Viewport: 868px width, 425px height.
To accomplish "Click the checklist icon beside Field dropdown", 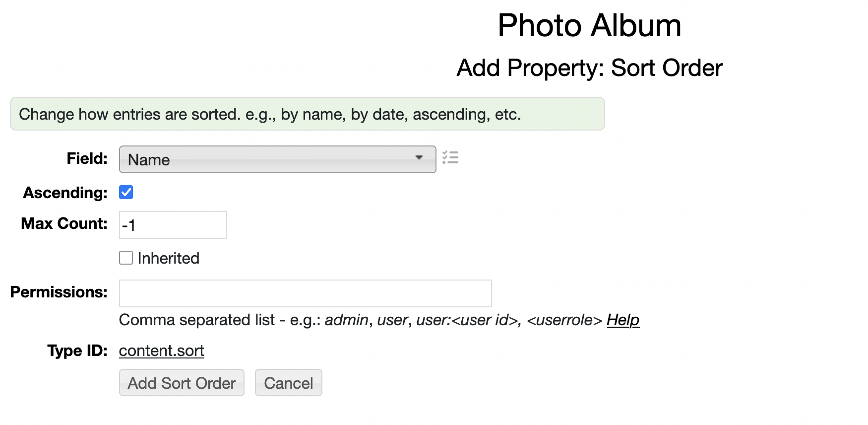I will point(450,158).
